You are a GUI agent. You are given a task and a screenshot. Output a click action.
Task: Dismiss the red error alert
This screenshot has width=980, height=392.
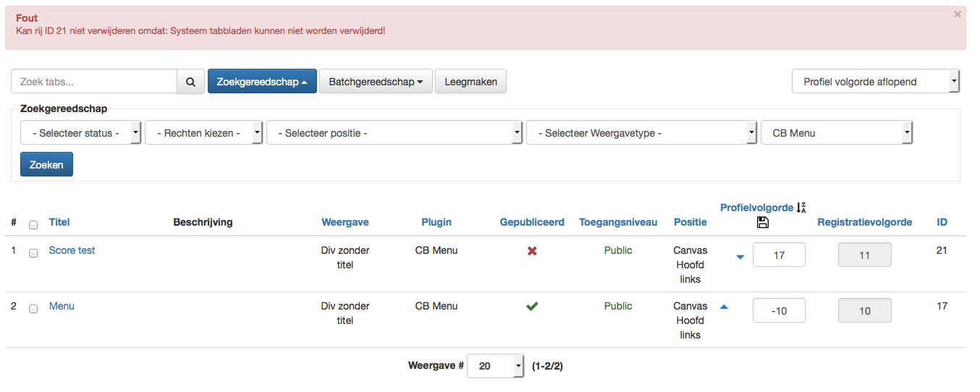(x=957, y=14)
